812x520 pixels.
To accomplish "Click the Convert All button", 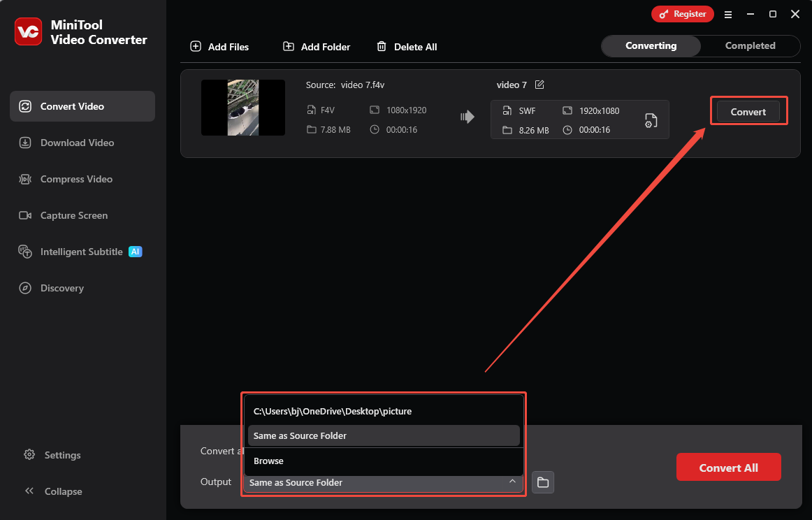I will 728,467.
